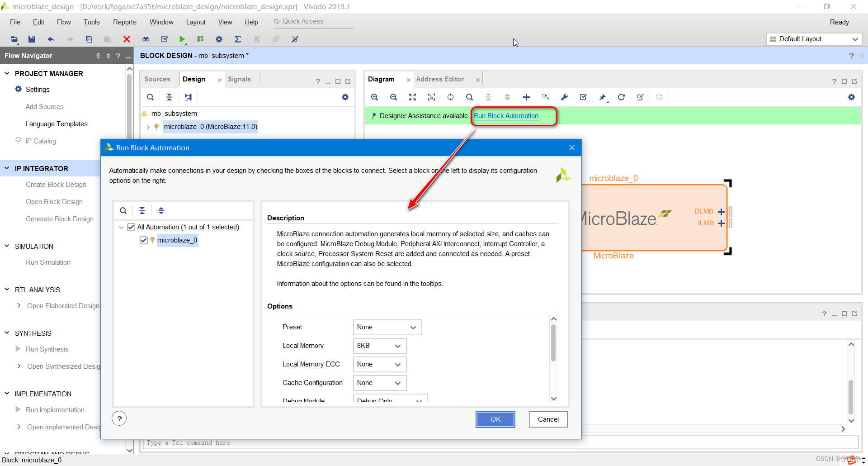The height and width of the screenshot is (466, 868).
Task: Click the Regenerate Layout icon
Action: [x=622, y=97]
